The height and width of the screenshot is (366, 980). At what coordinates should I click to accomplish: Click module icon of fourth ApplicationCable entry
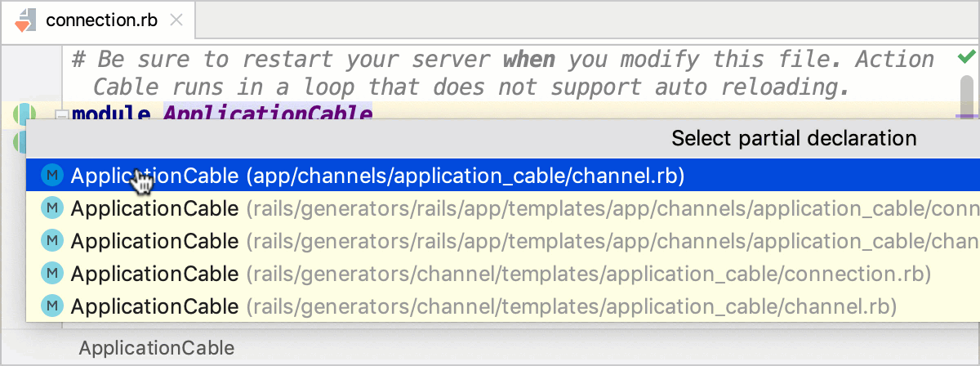click(x=53, y=274)
